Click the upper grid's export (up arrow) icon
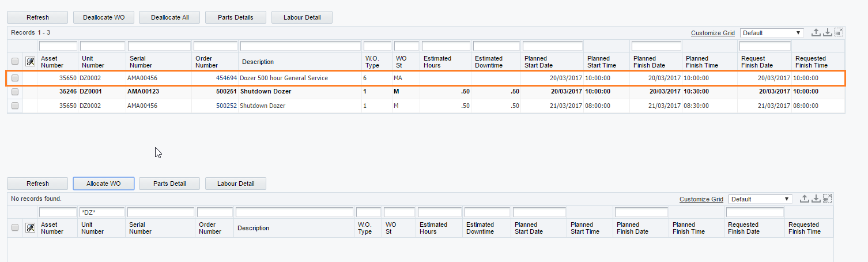Screen dimensions: 868x262 [x=816, y=33]
